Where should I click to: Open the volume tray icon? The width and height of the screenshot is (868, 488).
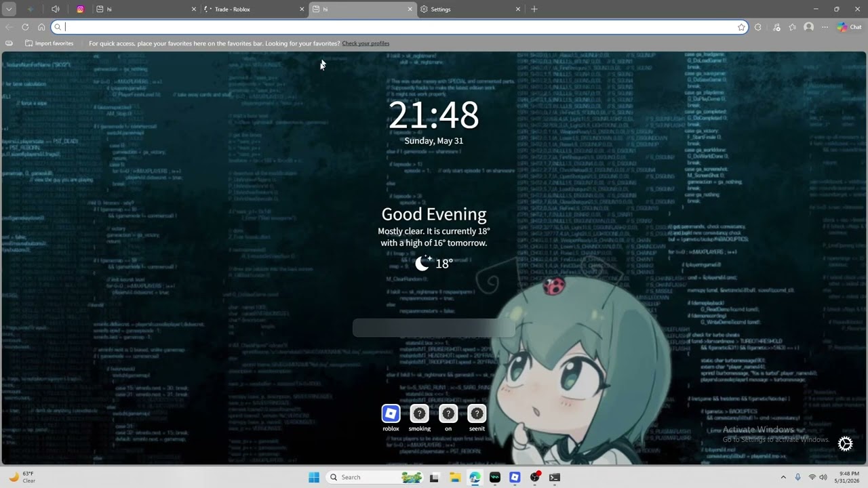pyautogui.click(x=823, y=477)
